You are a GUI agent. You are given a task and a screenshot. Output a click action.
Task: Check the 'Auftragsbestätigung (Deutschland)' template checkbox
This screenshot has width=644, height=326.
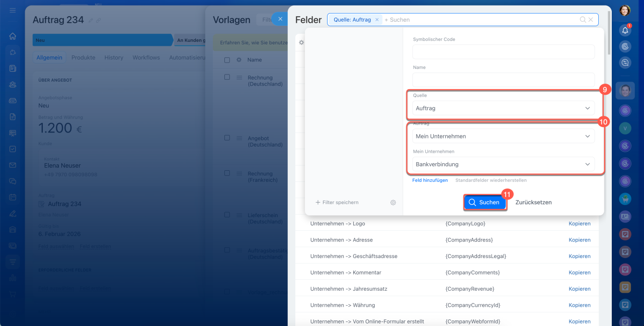pos(227,250)
